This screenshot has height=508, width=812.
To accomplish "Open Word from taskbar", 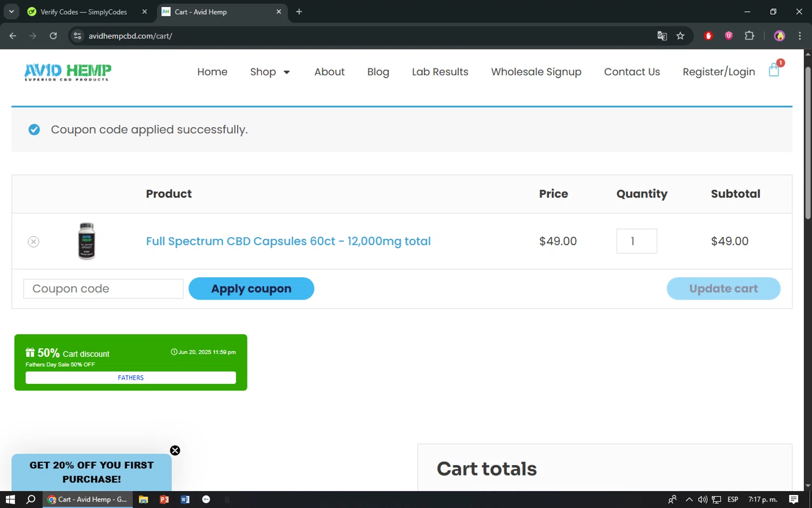I will (185, 499).
